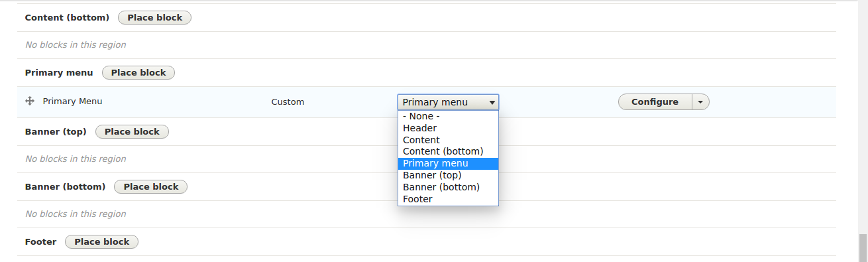
Task: Pick Content (bottom) from the dropdown options
Action: coord(448,152)
